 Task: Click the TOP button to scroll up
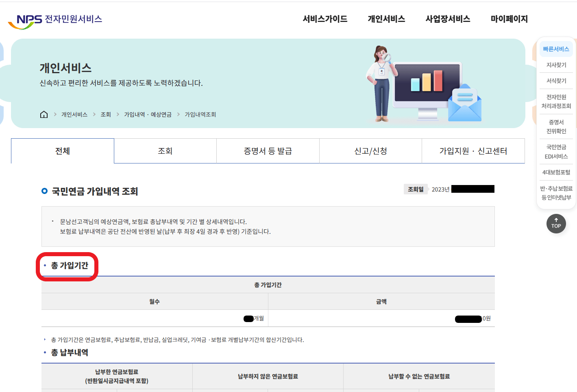tap(556, 224)
